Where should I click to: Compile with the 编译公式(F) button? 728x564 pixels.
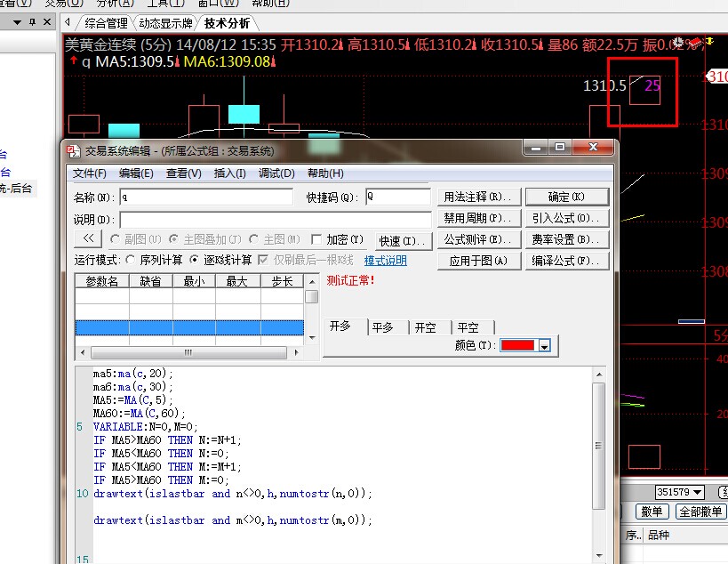coord(567,261)
